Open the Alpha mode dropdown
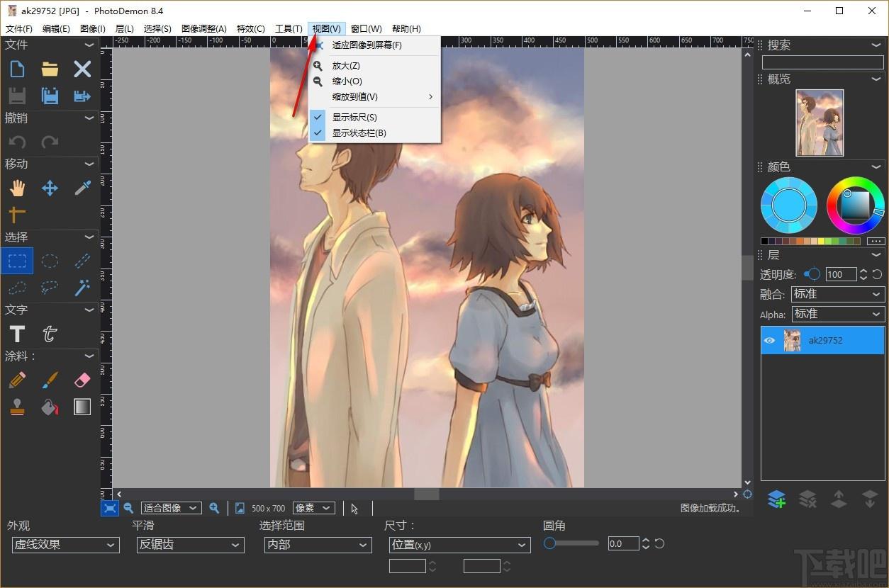The image size is (889, 588). click(838, 314)
